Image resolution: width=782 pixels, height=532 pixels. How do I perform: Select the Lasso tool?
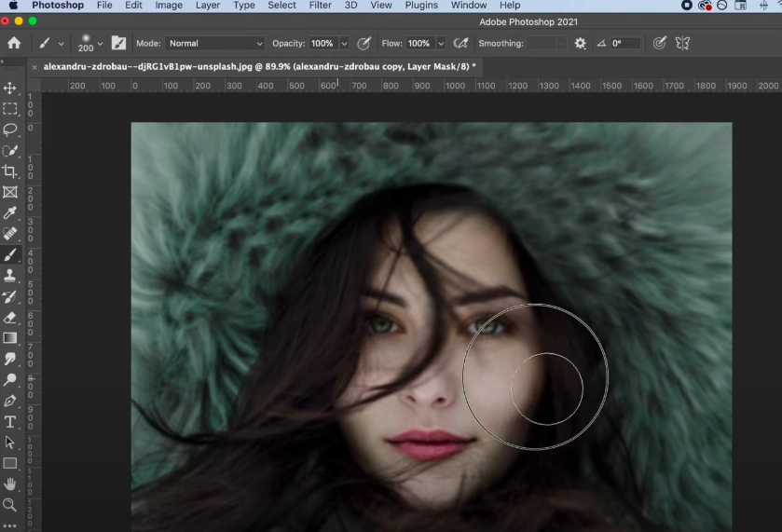pos(10,130)
